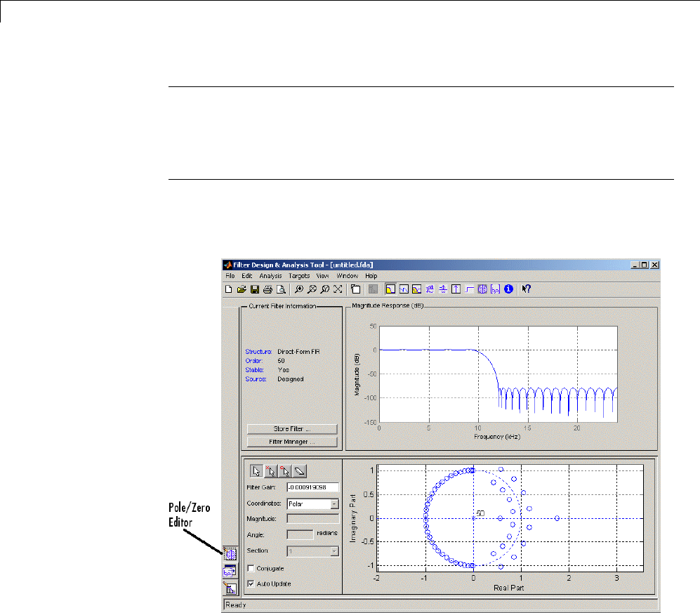Open the Window menu
Image resolution: width=700 pixels, height=613 pixels.
tap(348, 276)
